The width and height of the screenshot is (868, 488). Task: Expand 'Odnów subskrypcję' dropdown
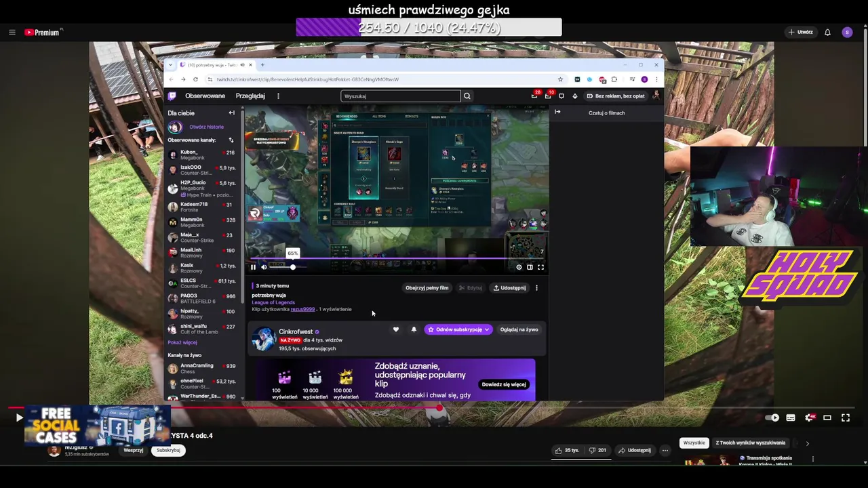click(458, 329)
